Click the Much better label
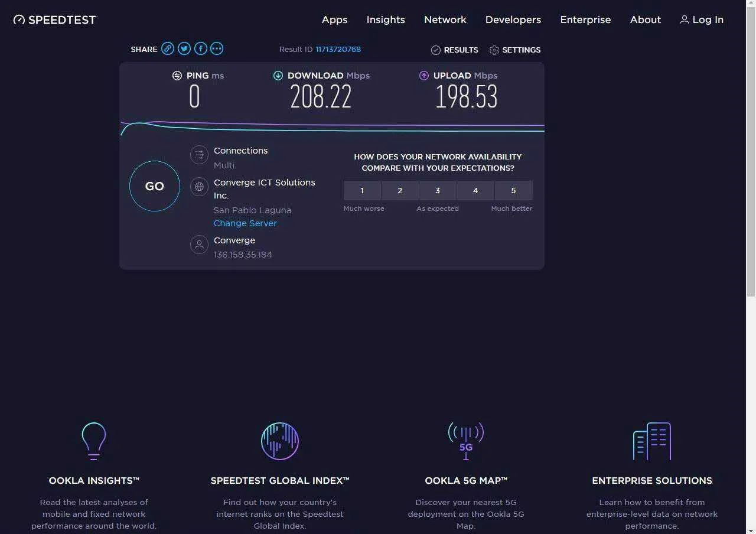The image size is (756, 534). (x=511, y=209)
